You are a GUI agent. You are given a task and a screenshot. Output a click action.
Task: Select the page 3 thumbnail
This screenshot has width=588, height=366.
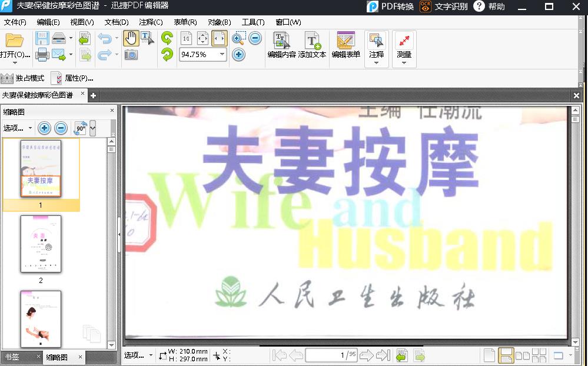point(41,319)
